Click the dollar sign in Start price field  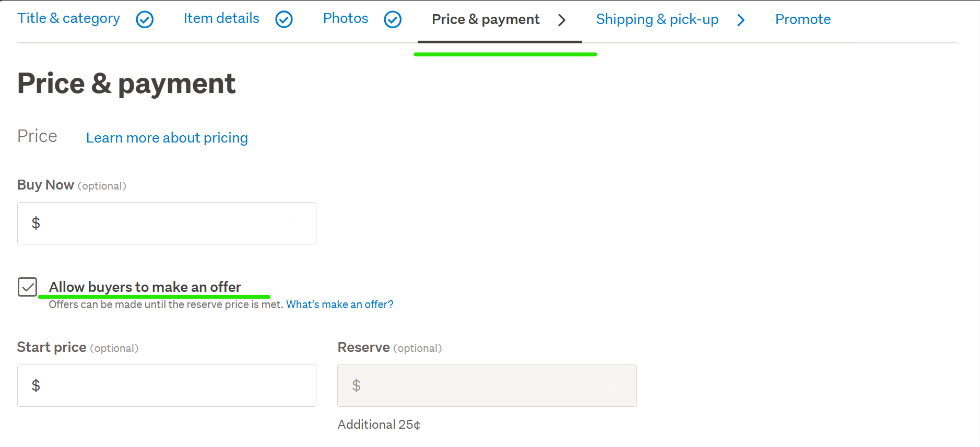point(36,386)
